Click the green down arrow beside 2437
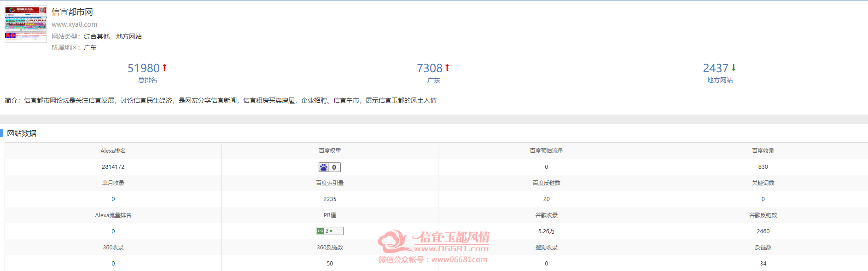The height and width of the screenshot is (271, 868). pyautogui.click(x=734, y=68)
